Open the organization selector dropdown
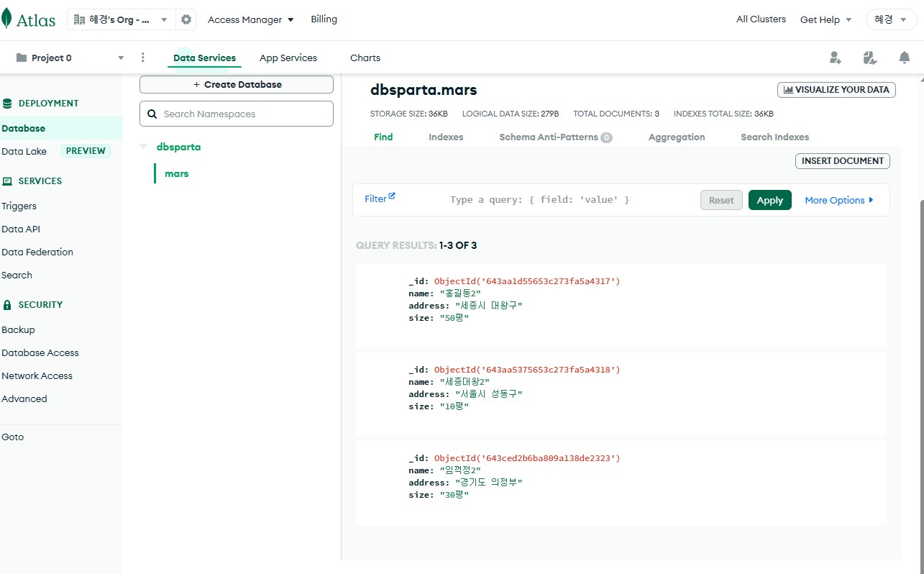This screenshot has width=924, height=574. pos(121,19)
